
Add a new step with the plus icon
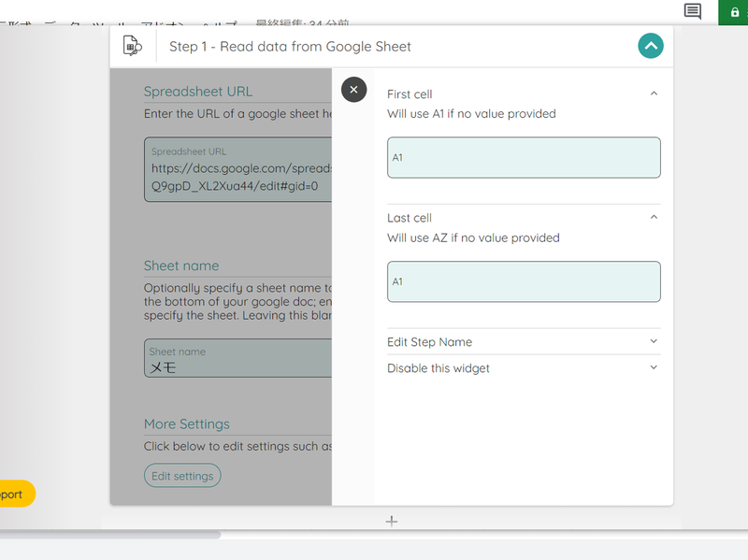(x=392, y=521)
